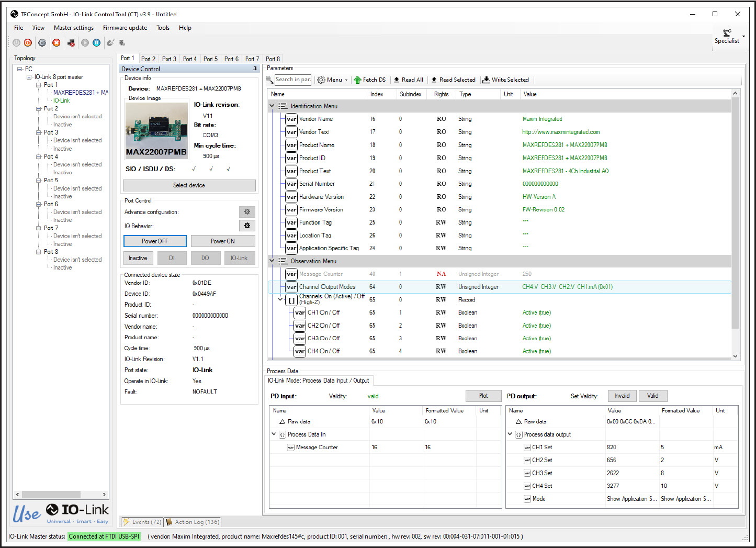756x548 pixels.
Task: Switch to the Port 3 tab
Action: click(169, 59)
